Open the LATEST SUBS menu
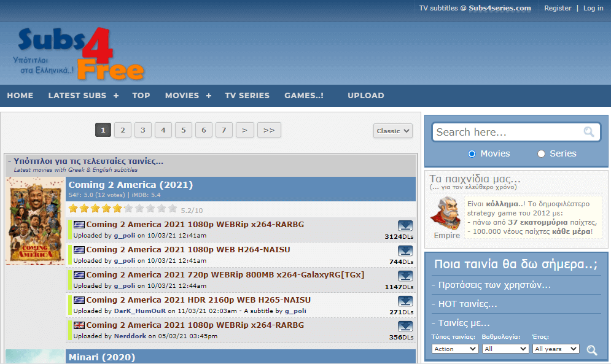This screenshot has height=364, width=611. (x=77, y=96)
